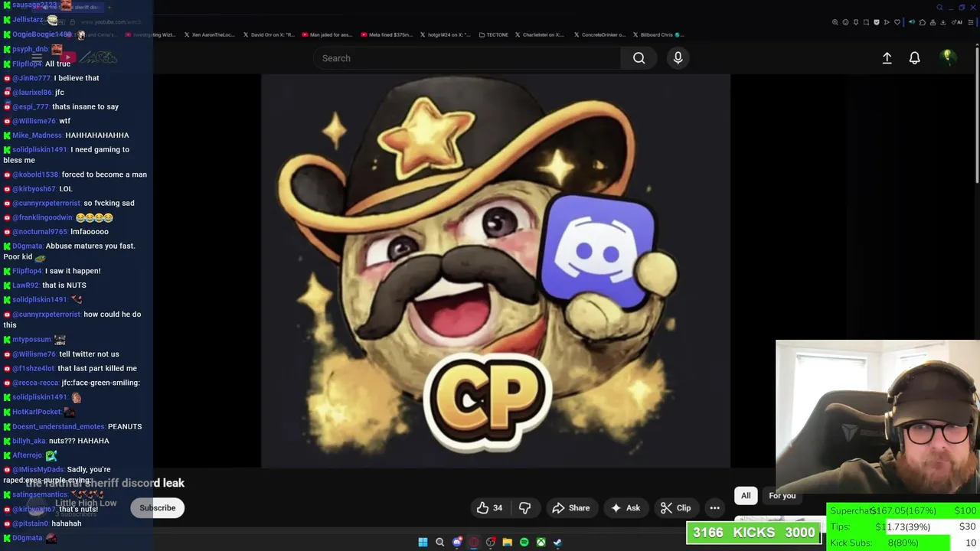This screenshot has width=980, height=551.
Task: Click the YouTube search magnifier button
Action: [639, 58]
